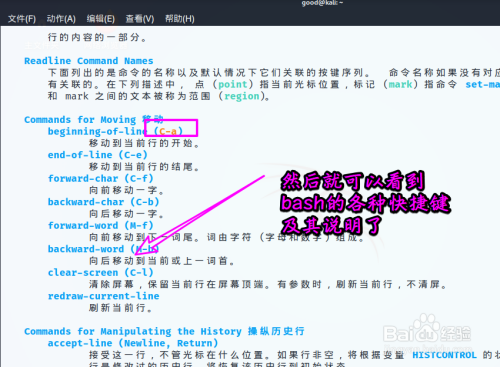Screen dimensions: 500x367
Task: Click the clear-screen description starting '清除屏幕'
Action: [x=268, y=284]
